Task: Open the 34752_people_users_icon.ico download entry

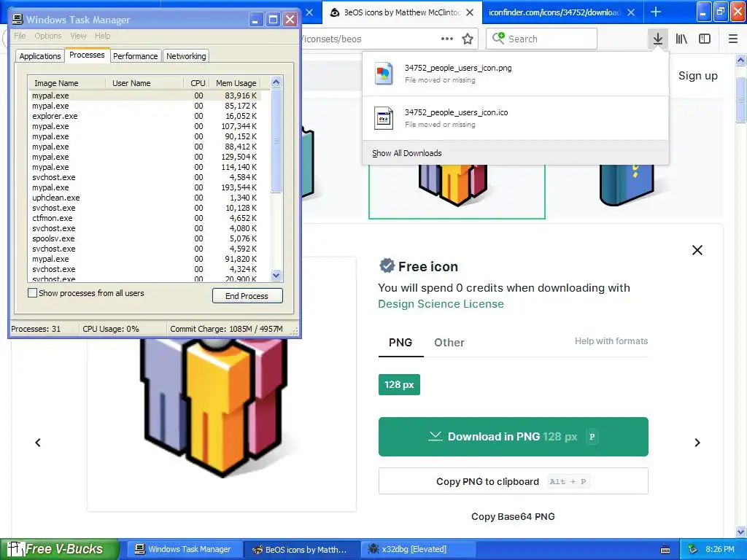Action: pyautogui.click(x=516, y=118)
